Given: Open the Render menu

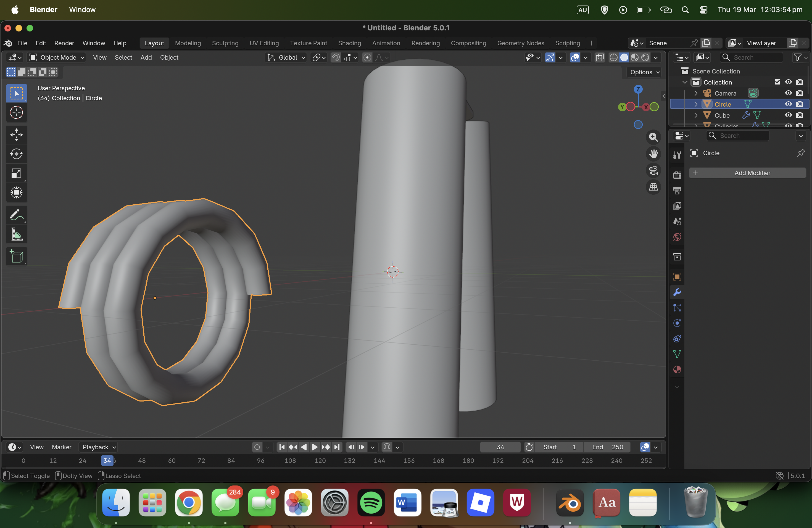Looking at the screenshot, I should tap(64, 43).
